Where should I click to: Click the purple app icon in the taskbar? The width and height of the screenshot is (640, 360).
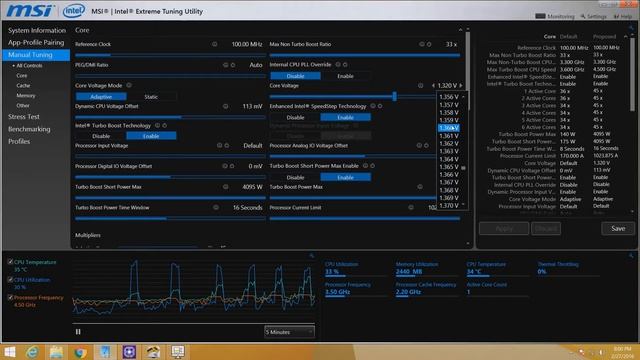pos(129,352)
